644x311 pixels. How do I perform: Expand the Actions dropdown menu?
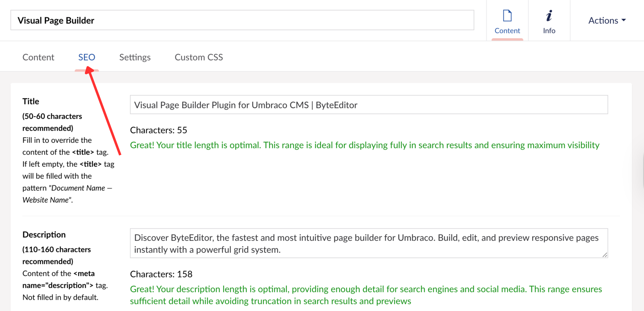[607, 20]
